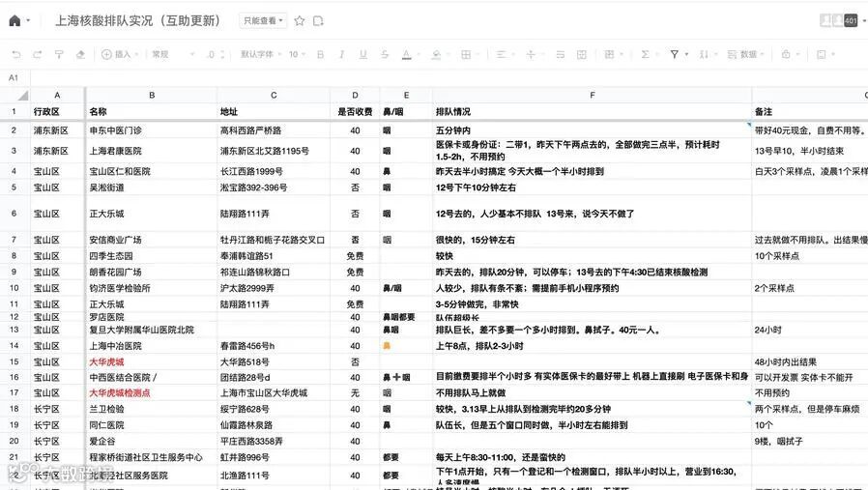The width and height of the screenshot is (868, 490).
Task: Click the sum Σ function icon
Action: click(x=645, y=54)
